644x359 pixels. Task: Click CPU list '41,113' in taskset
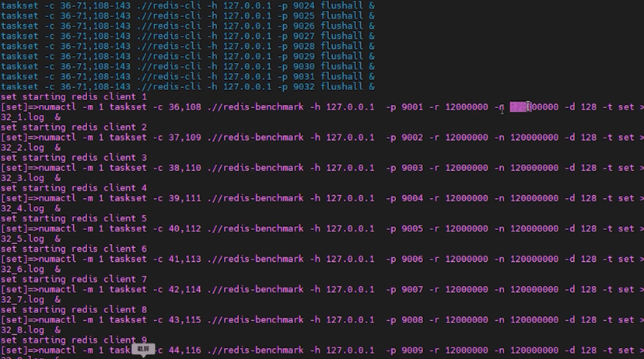[185, 259]
